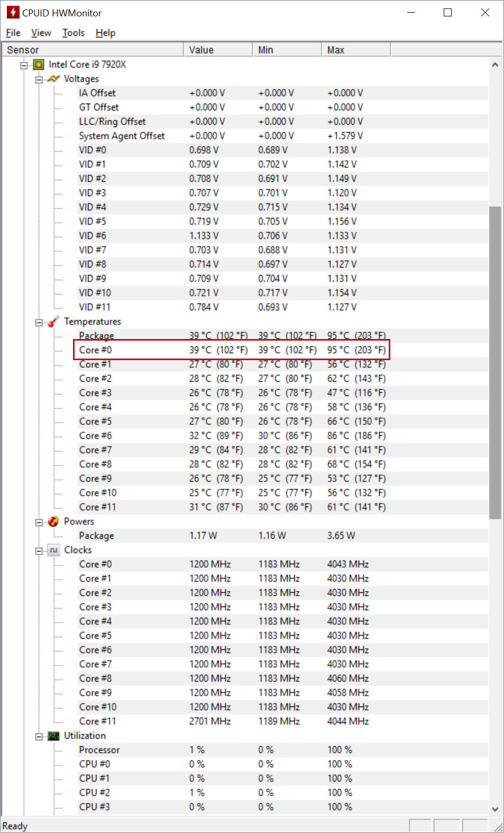Viewport: 504px width, 833px height.
Task: Select the Core #0 clock row
Action: click(x=283, y=564)
